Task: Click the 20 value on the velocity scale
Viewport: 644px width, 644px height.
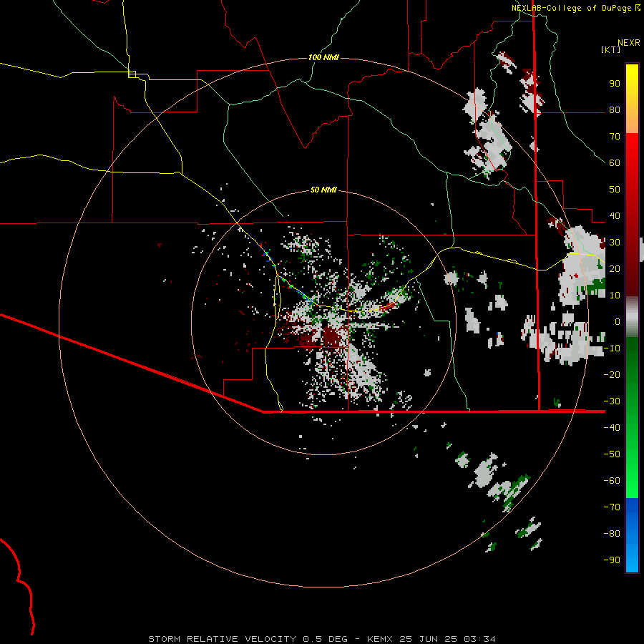Action: point(615,268)
